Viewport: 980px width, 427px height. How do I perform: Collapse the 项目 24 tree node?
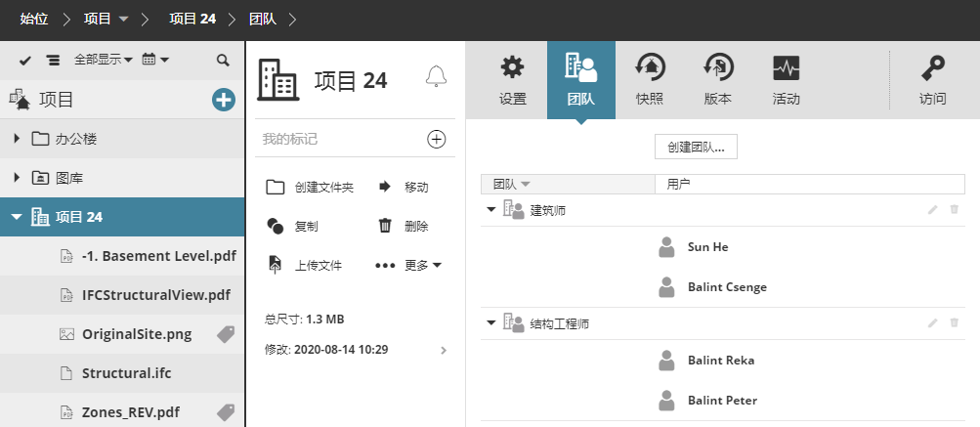point(17,217)
